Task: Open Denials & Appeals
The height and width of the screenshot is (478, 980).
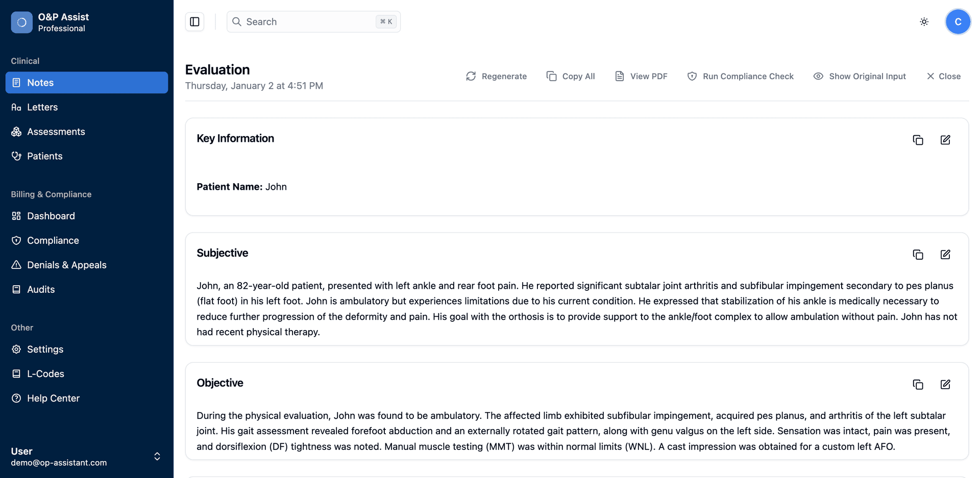Action: pyautogui.click(x=87, y=265)
